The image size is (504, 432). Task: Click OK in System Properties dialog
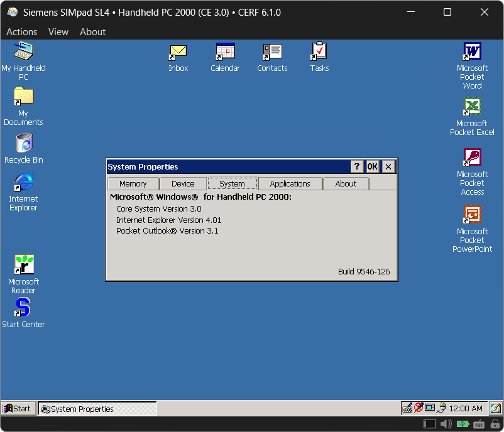(x=372, y=166)
